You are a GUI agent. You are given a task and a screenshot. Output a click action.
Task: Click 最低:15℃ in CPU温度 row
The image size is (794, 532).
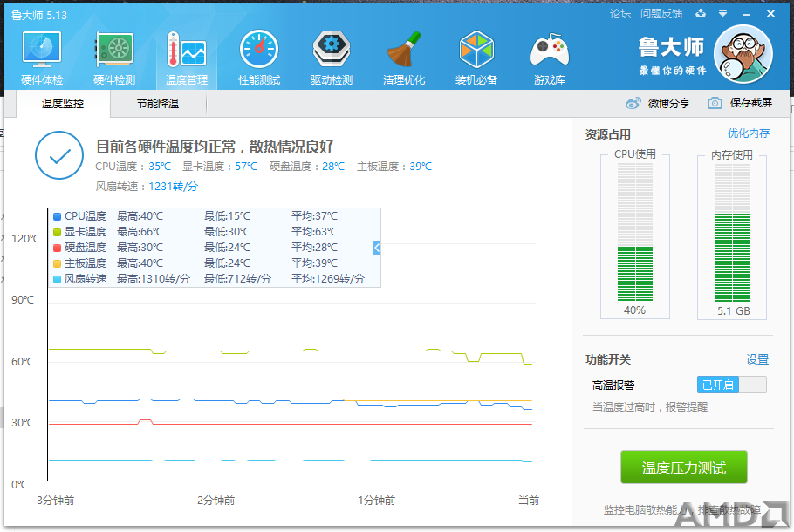pyautogui.click(x=228, y=216)
